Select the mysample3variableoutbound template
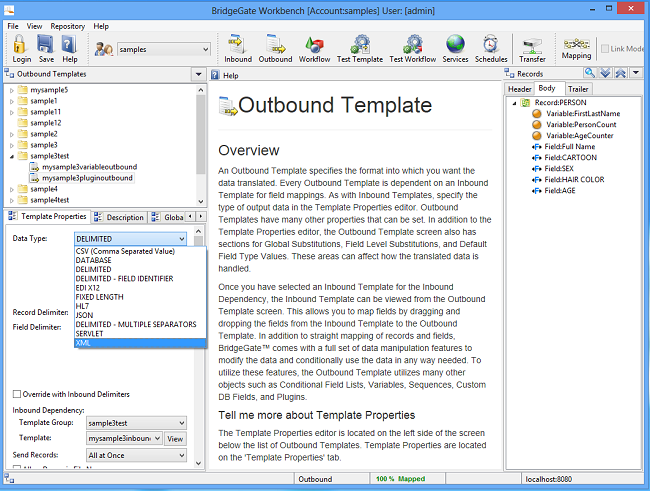The image size is (650, 491). 89,167
